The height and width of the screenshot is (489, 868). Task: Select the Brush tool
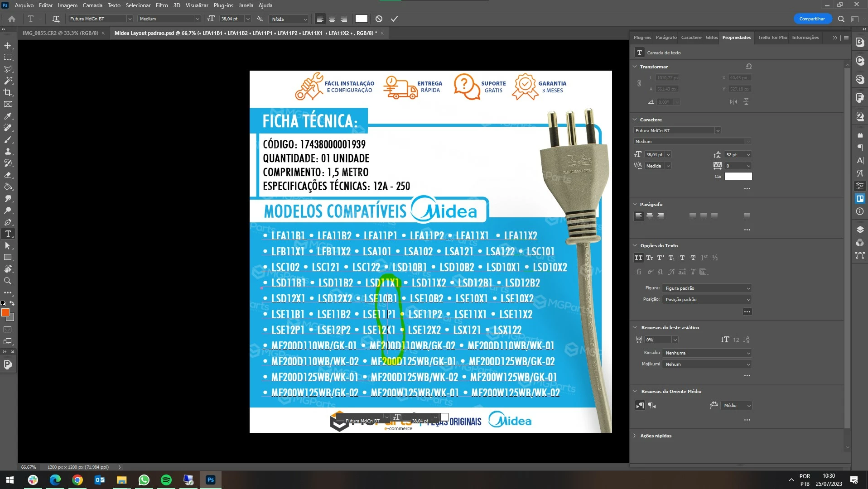coord(8,140)
